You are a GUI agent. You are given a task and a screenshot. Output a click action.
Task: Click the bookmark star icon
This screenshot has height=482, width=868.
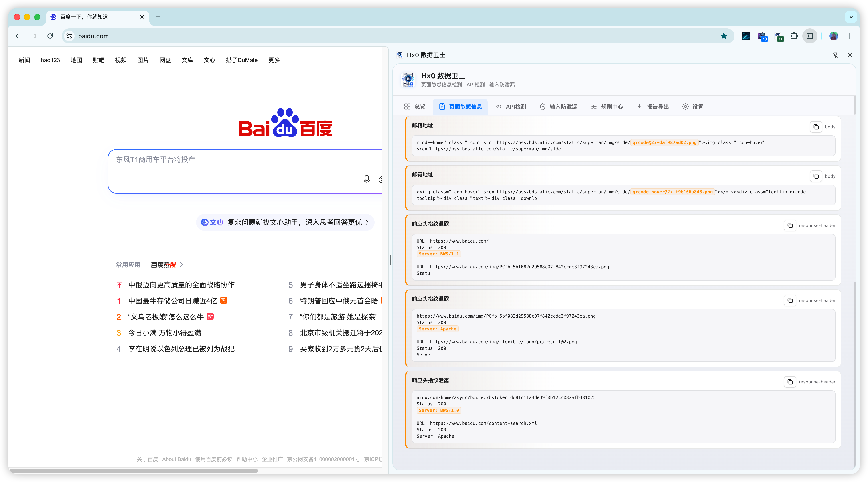click(x=724, y=36)
